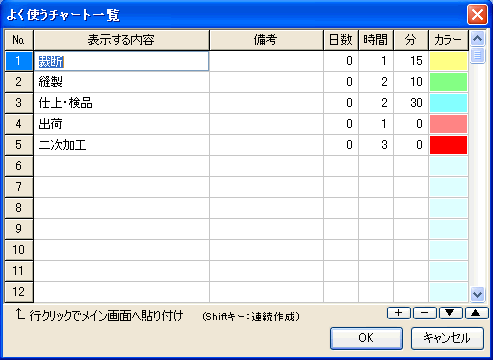Click the empty content cell in row 6
This screenshot has width=493, height=360.
[x=121, y=166]
